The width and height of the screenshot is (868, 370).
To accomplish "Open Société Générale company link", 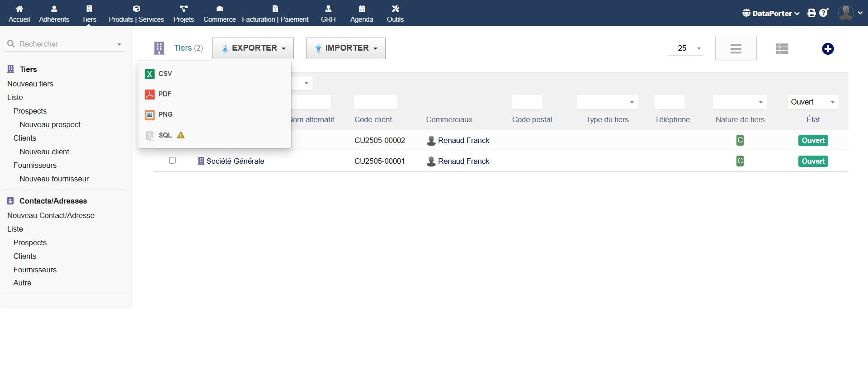I will [235, 161].
